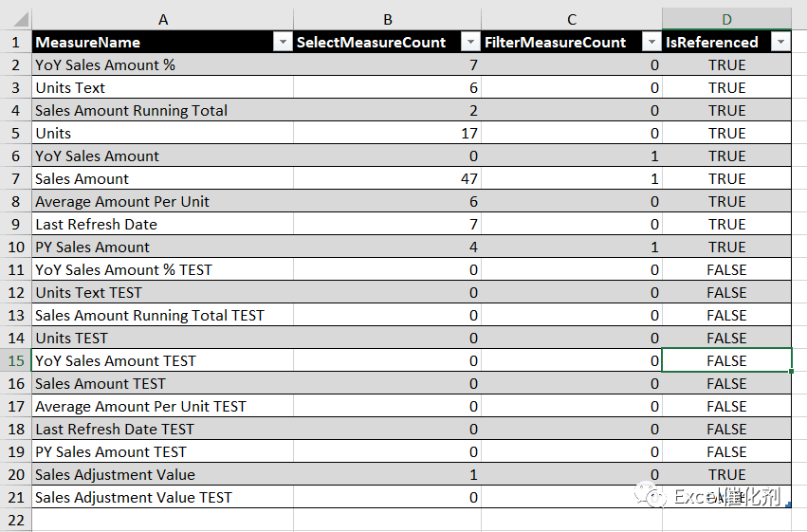
Task: Click the fill handle of selected cell D15
Action: click(x=791, y=371)
